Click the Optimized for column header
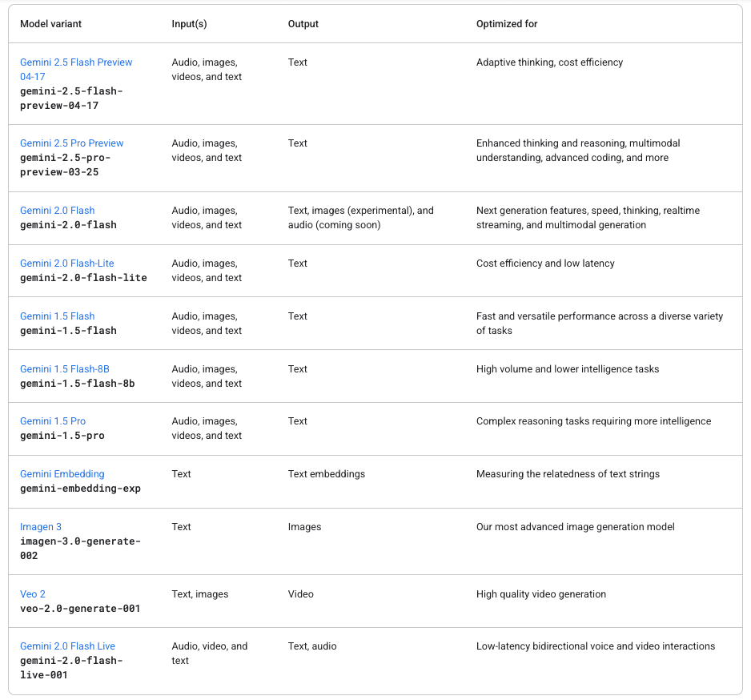Viewport: 751px width, 700px height. click(507, 24)
